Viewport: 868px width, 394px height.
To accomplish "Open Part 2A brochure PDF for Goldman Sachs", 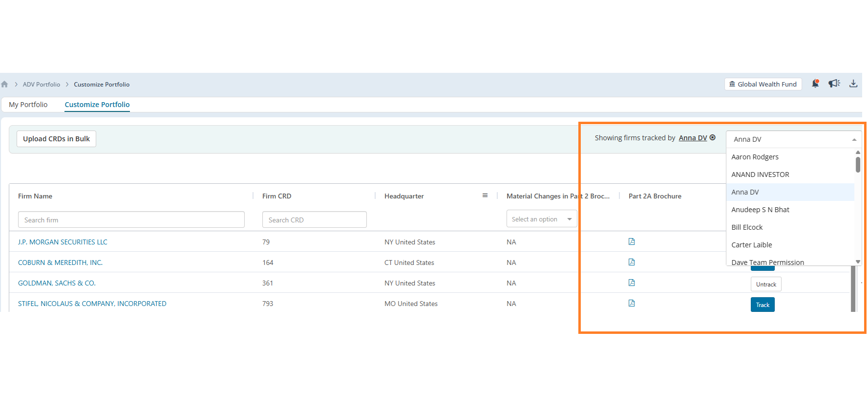I will click(632, 283).
